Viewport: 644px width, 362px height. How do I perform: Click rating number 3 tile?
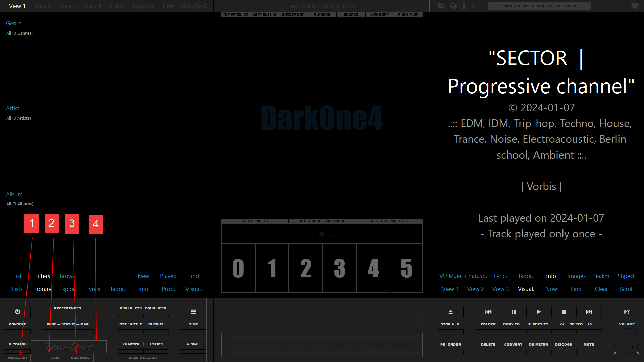tap(340, 268)
